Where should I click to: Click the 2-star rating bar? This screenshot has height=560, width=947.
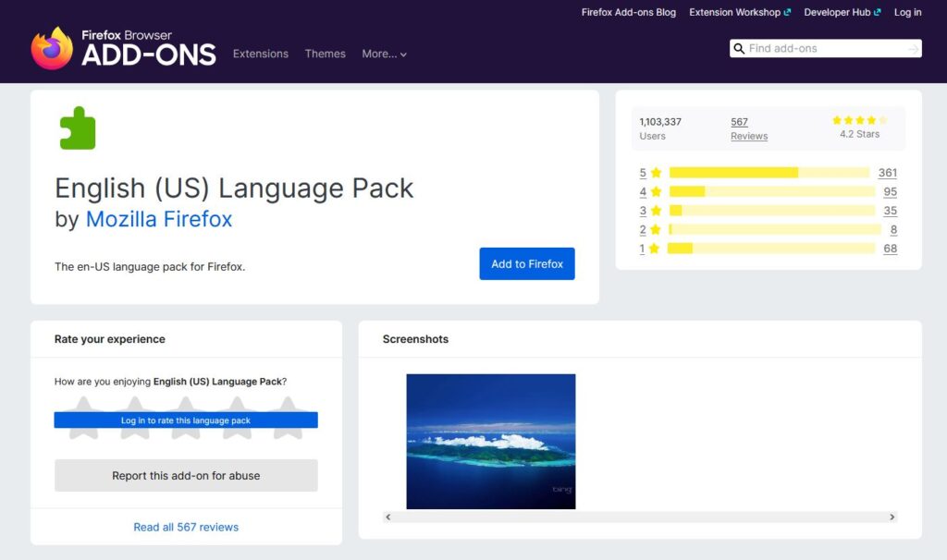(x=776, y=229)
